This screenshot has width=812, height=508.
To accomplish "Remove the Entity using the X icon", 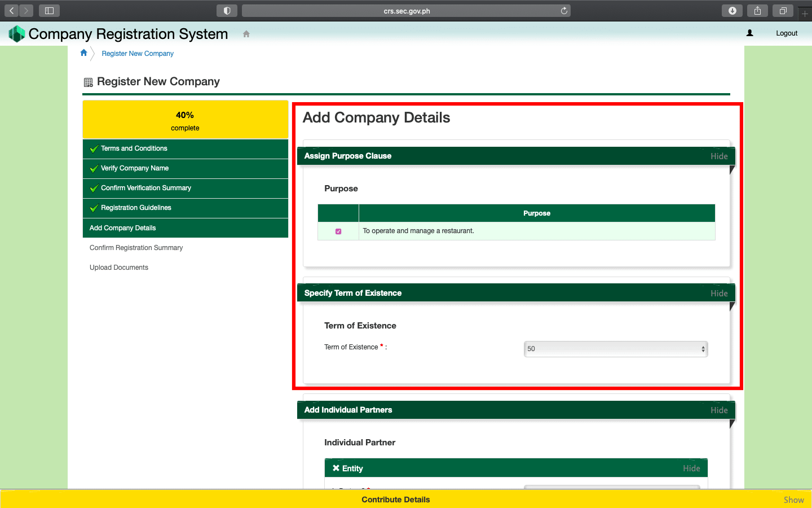I will 336,468.
